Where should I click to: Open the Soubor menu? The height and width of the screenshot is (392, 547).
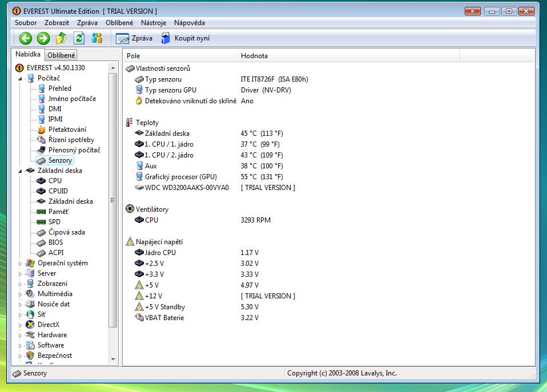pyautogui.click(x=26, y=23)
